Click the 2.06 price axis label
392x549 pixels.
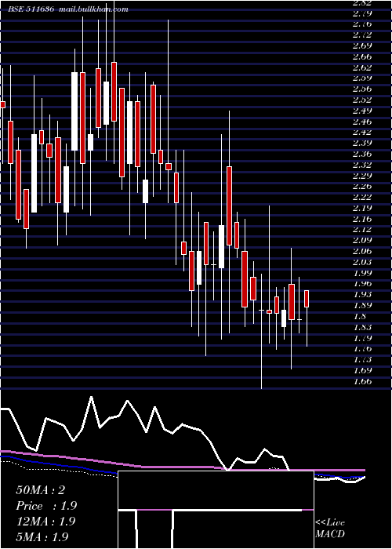(362, 252)
